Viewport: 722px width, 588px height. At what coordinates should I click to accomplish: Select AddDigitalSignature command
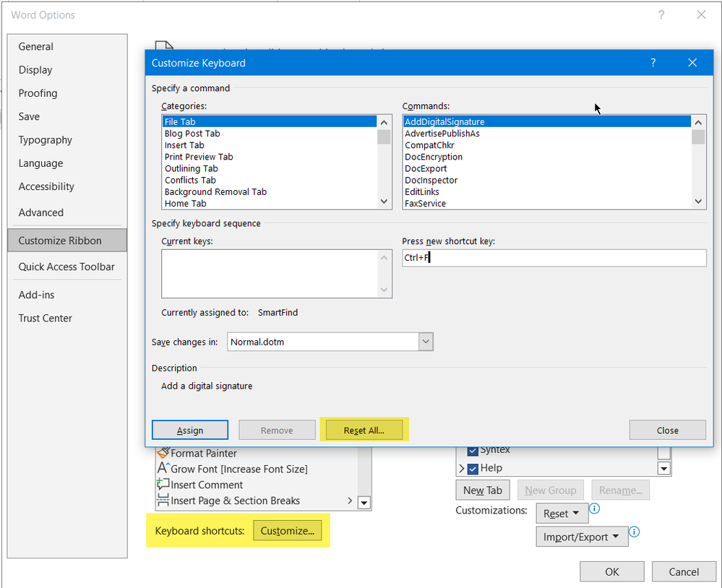click(547, 122)
